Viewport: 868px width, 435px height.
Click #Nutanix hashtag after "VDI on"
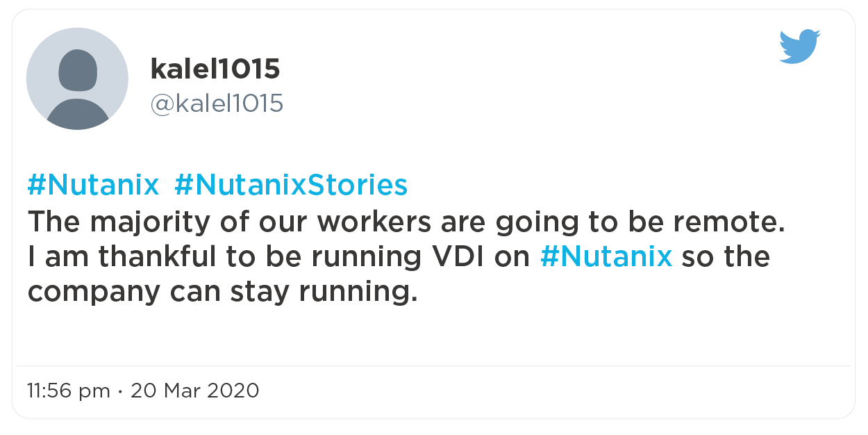click(606, 256)
